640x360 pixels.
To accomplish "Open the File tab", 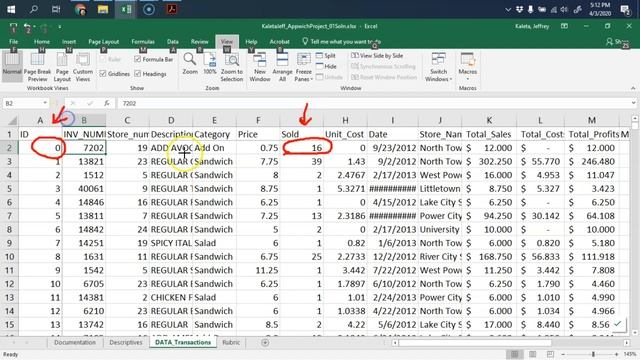I will [x=13, y=42].
